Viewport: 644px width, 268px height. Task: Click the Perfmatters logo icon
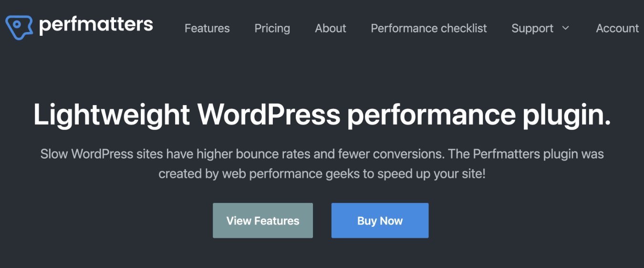19,27
